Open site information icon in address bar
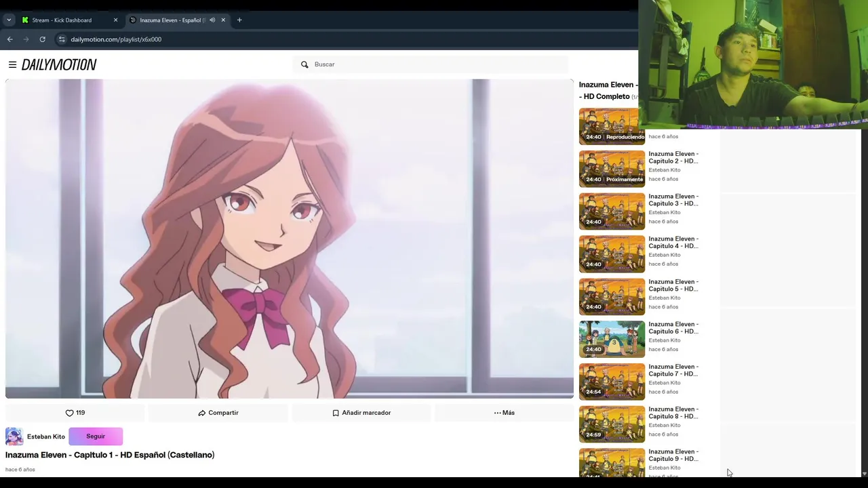This screenshot has height=488, width=868. pyautogui.click(x=62, y=39)
